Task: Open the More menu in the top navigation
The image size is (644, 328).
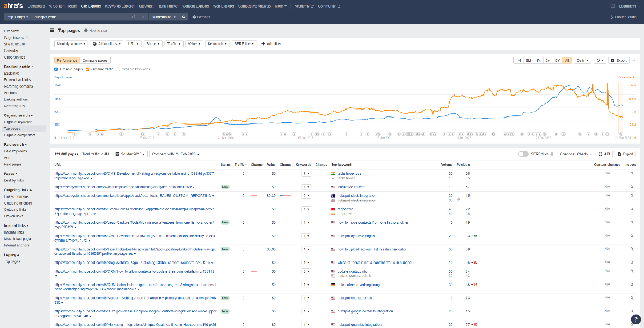Action: (x=280, y=6)
